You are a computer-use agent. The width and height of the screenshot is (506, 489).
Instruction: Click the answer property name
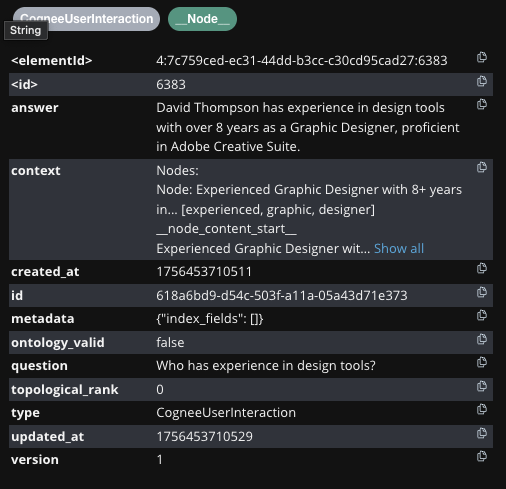tap(35, 108)
